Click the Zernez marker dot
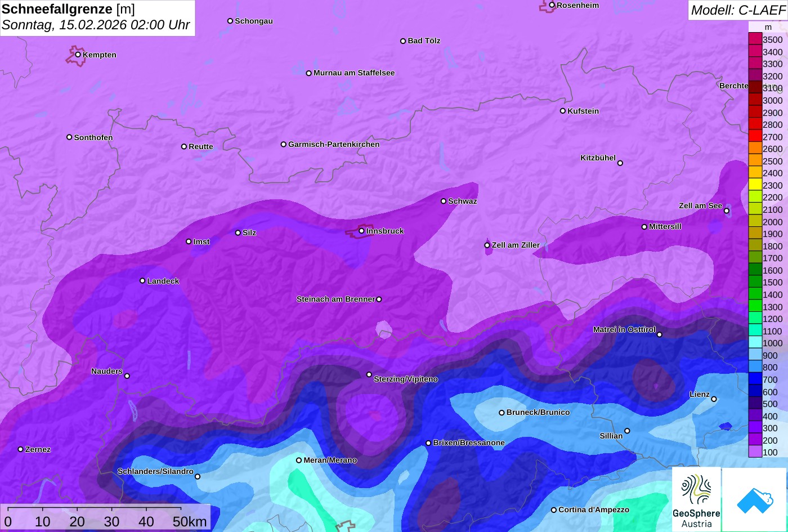 pyautogui.click(x=21, y=449)
